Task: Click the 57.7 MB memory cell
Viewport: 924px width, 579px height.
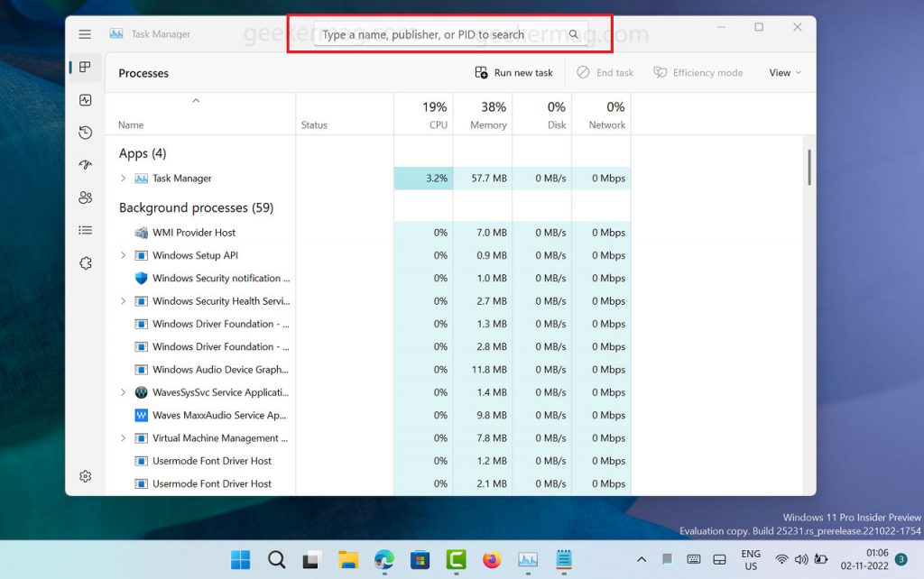Action: pos(483,178)
